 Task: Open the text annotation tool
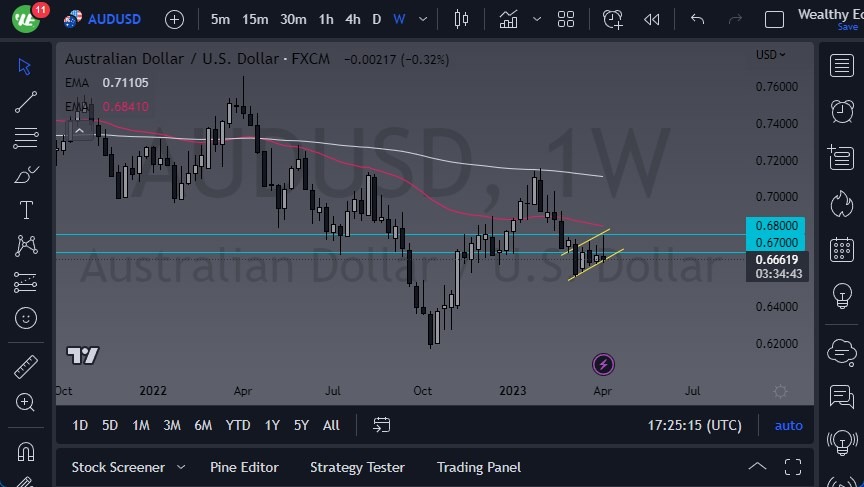coord(25,210)
